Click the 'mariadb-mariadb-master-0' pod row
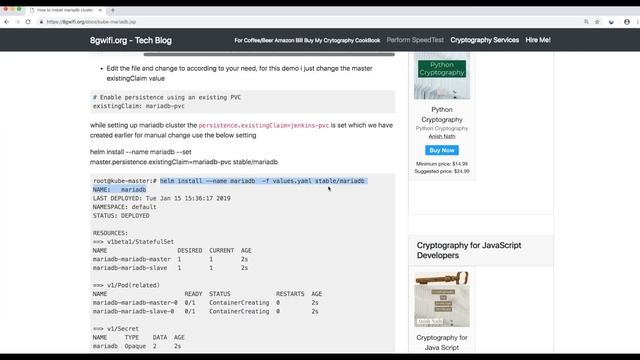Screen dimensions: 640x360 coord(205,303)
